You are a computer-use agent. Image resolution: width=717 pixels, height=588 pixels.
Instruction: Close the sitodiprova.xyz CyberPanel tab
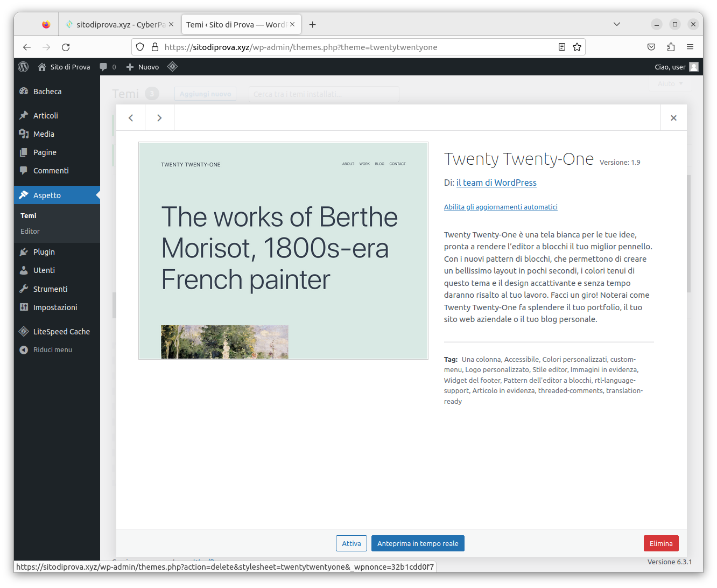coord(171,25)
